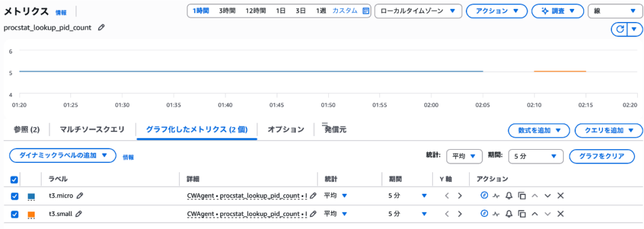
Task: Change statistic dropdown in the t3.micro row
Action: tap(336, 196)
